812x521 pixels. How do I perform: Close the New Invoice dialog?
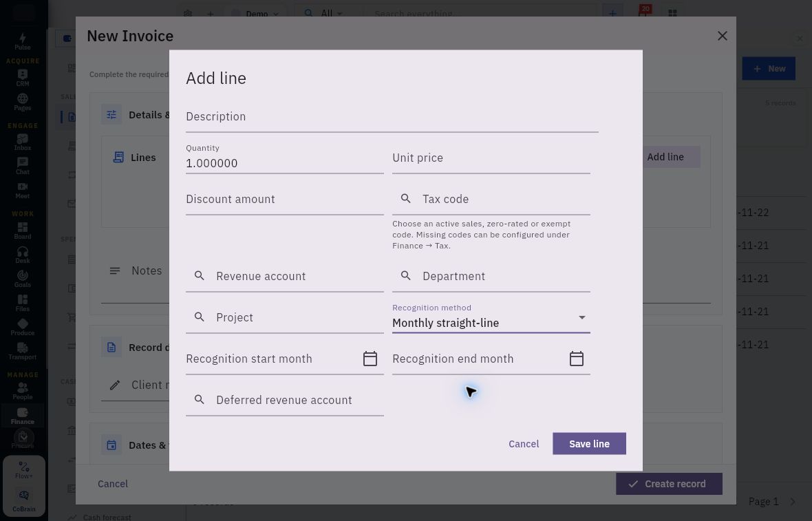722,36
